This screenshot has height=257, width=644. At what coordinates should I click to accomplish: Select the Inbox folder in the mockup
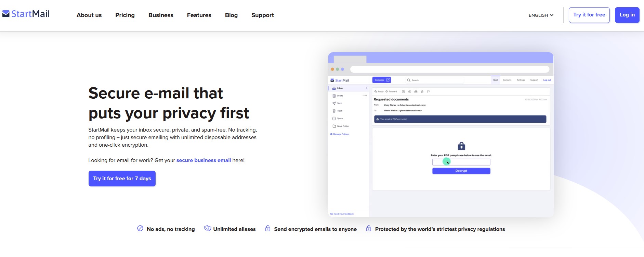[x=348, y=88]
